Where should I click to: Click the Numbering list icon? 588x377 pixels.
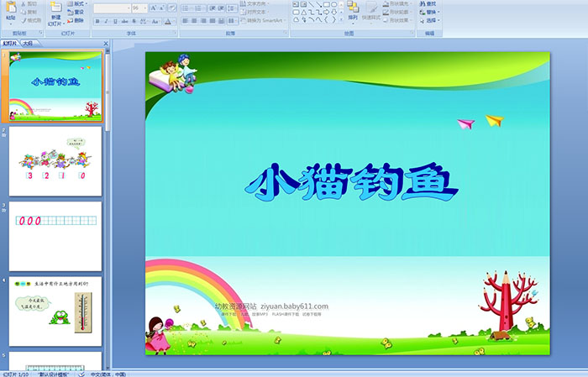(199, 8)
